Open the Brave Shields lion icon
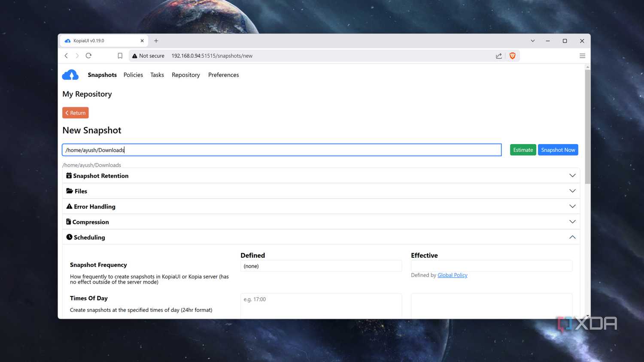 pyautogui.click(x=512, y=56)
